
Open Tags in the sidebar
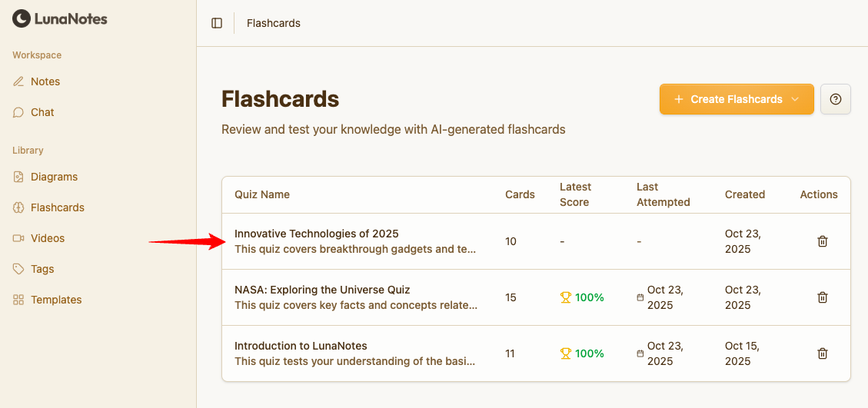click(42, 269)
